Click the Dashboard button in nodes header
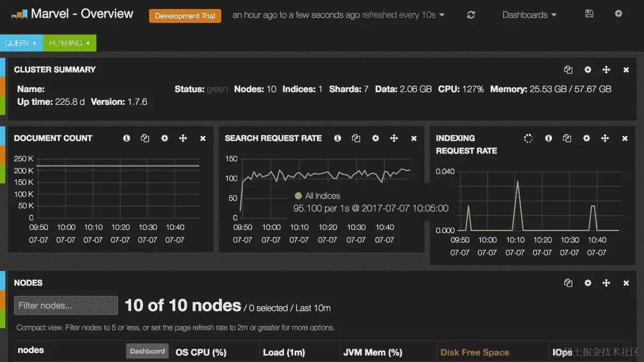This screenshot has height=362, width=644. (147, 351)
